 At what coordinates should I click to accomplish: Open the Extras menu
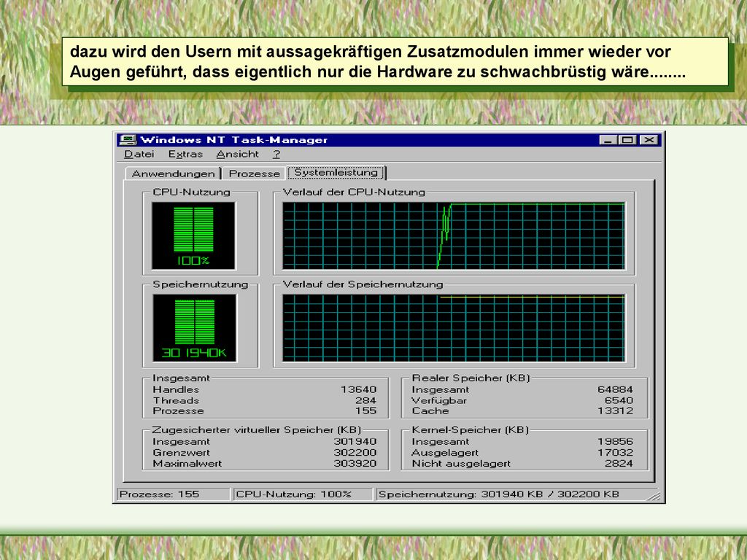coord(185,155)
